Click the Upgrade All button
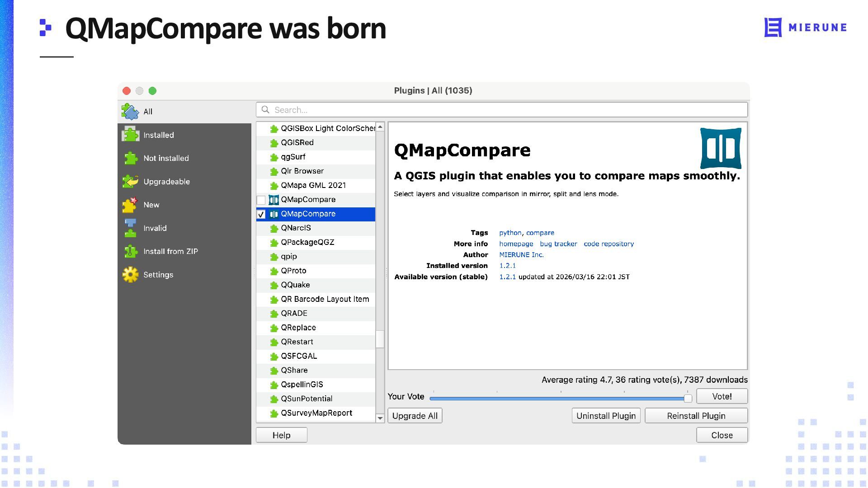The height and width of the screenshot is (488, 868). [x=415, y=416]
